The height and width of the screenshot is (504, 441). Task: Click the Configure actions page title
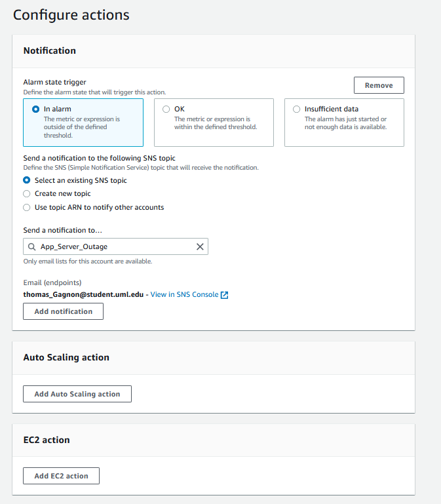tap(71, 14)
